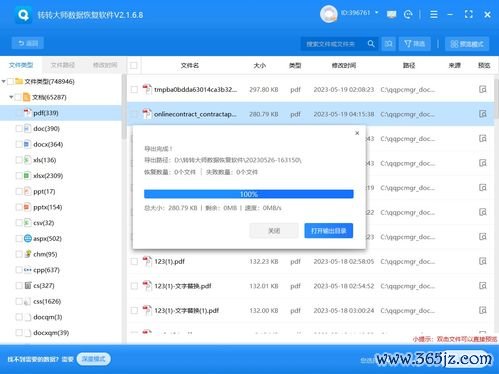Click the 100% export progress bar
Image resolution: width=499 pixels, height=374 pixels.
(249, 194)
